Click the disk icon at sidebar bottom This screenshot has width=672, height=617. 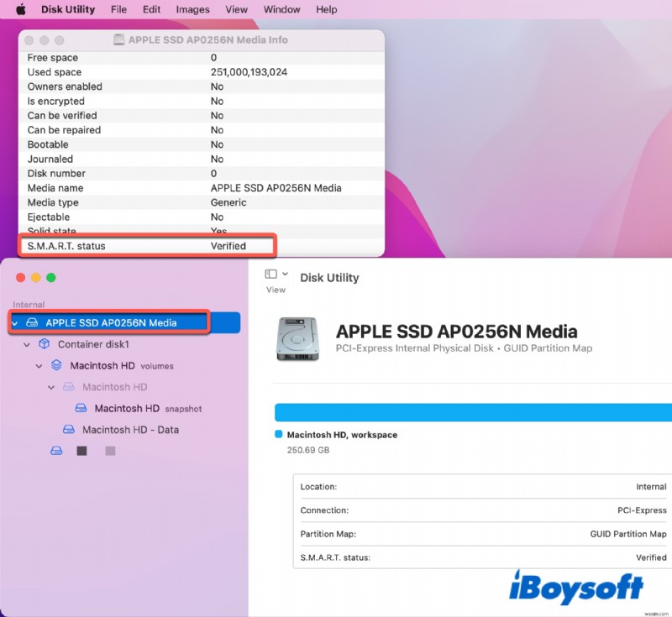55,451
